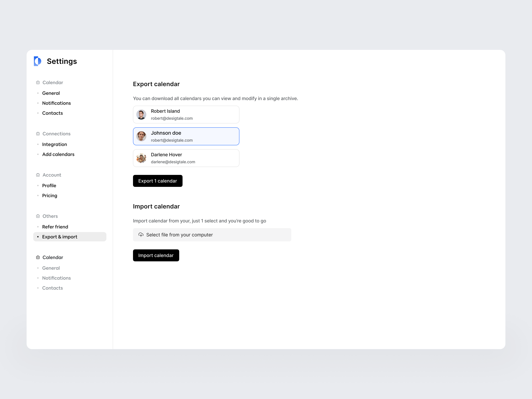Click the Others section icon

click(38, 216)
